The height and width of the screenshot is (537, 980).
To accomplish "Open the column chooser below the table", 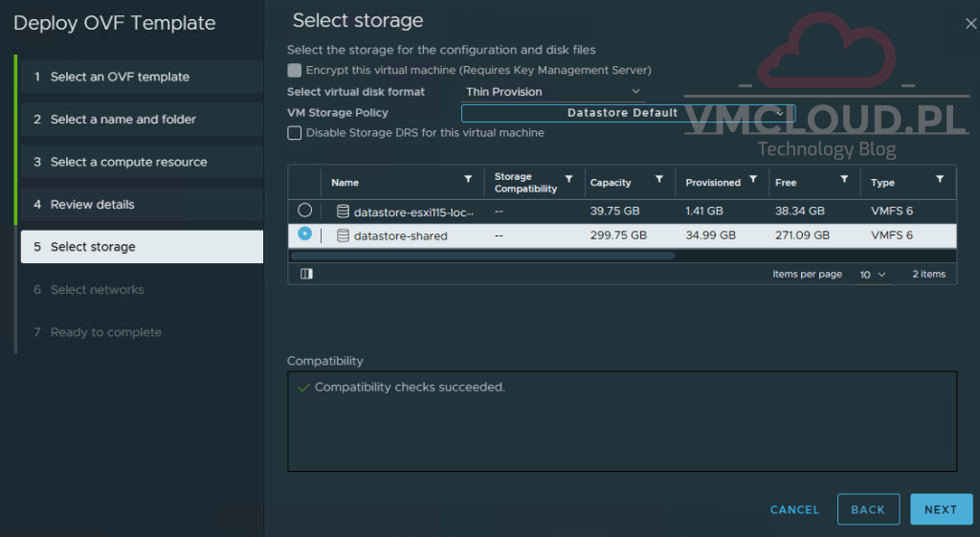I will (306, 274).
